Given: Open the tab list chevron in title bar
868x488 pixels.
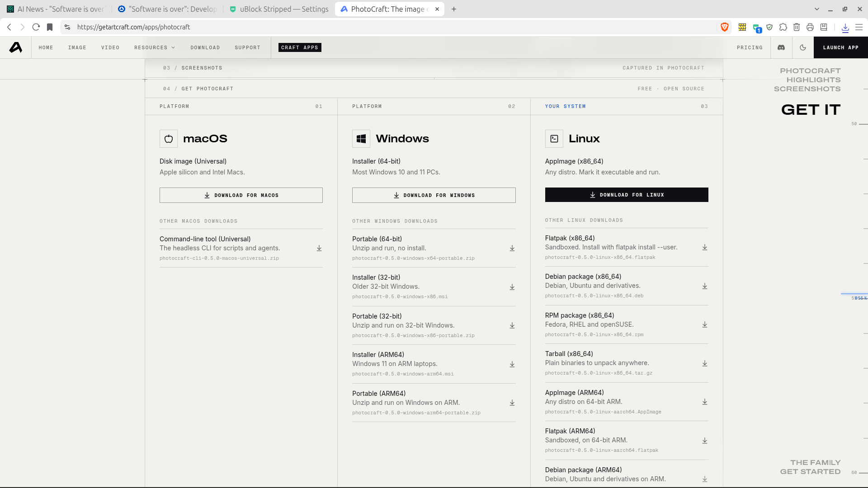Looking at the screenshot, I should click(817, 9).
